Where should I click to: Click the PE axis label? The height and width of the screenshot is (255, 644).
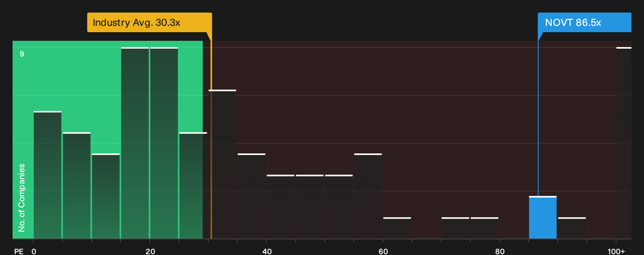(x=18, y=251)
